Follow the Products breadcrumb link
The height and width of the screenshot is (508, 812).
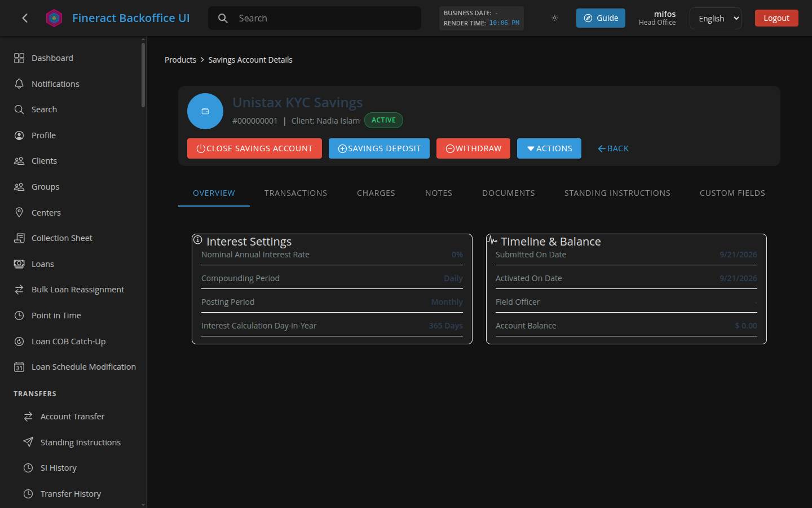pyautogui.click(x=180, y=60)
